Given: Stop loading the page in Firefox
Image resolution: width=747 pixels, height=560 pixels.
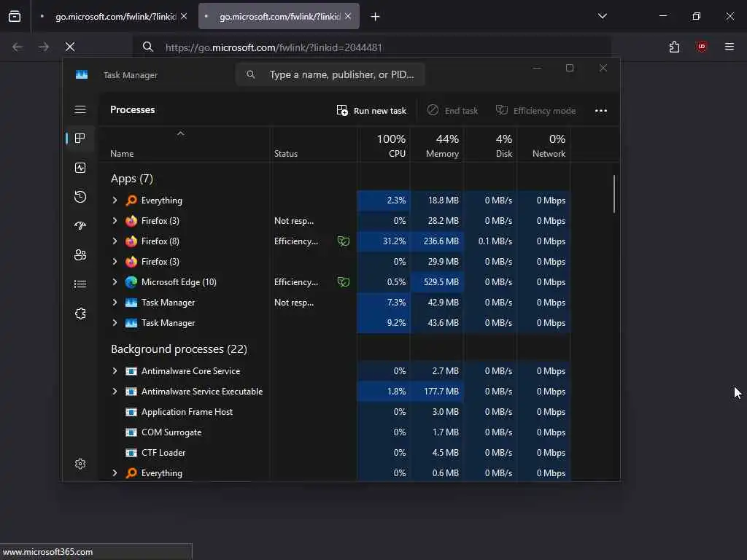Looking at the screenshot, I should [x=70, y=47].
